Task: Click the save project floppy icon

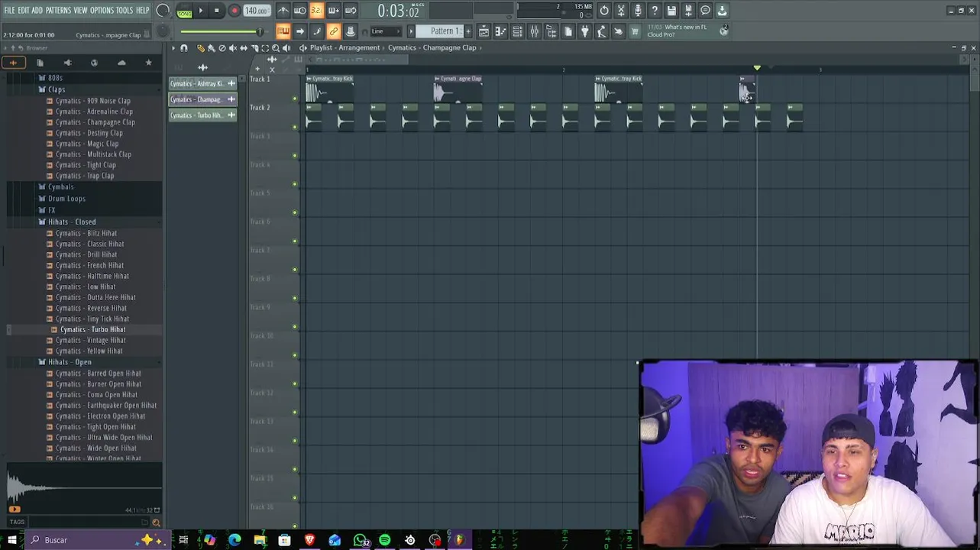Action: [x=671, y=11]
